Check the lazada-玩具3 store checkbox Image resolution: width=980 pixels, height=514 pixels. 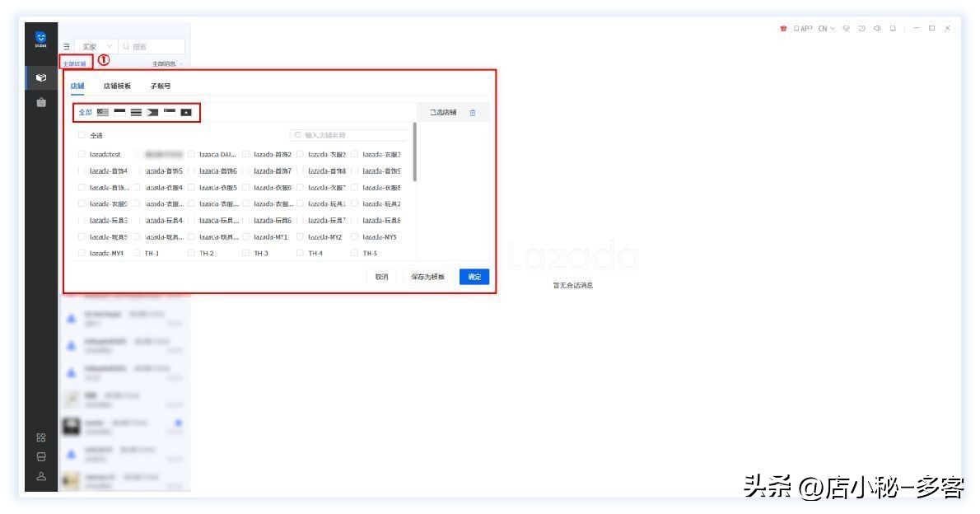82,221
